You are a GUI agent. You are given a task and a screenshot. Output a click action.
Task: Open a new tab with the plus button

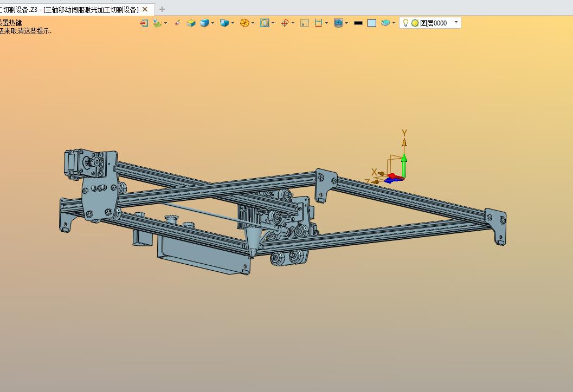162,9
